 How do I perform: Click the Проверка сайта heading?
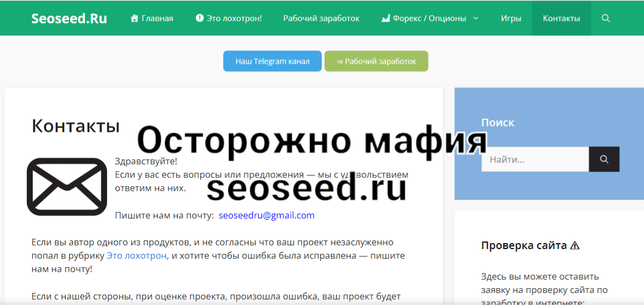[x=524, y=245]
